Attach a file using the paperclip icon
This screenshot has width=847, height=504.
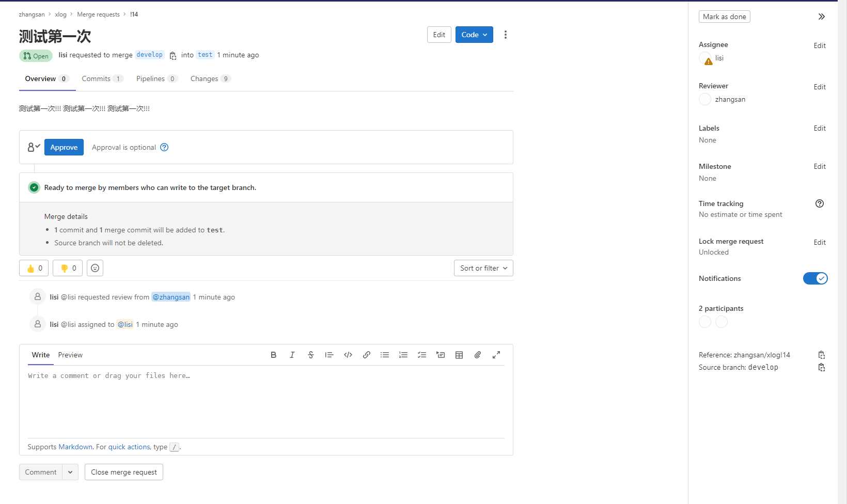tap(478, 355)
